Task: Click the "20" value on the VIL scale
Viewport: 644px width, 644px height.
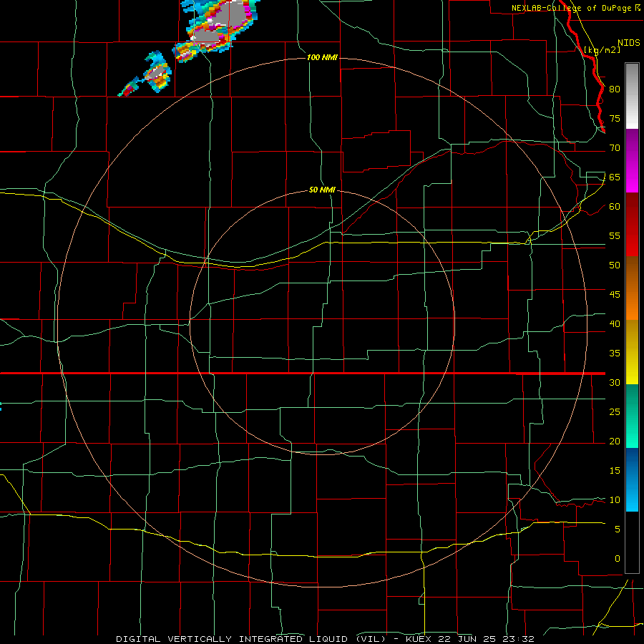Action: (615, 441)
